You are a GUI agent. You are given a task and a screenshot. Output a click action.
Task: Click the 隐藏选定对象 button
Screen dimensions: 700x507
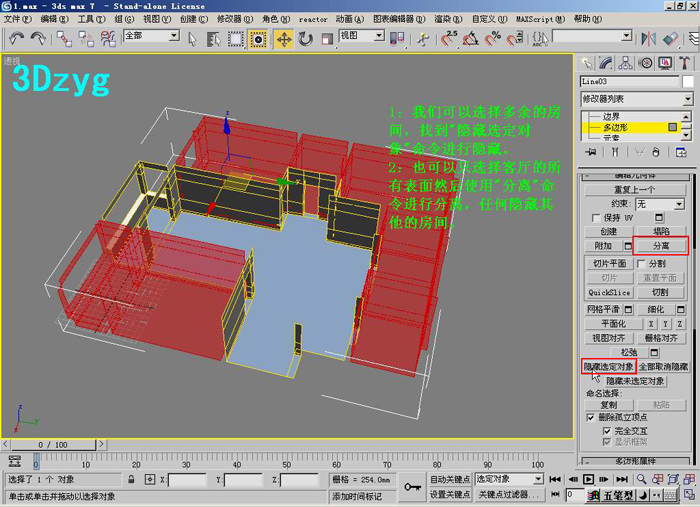click(609, 367)
